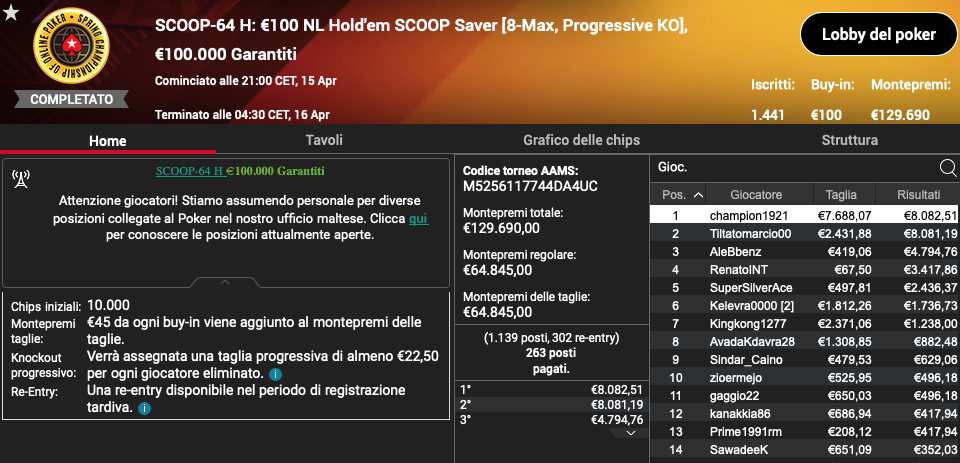Click the player search magnifier icon

(x=947, y=167)
